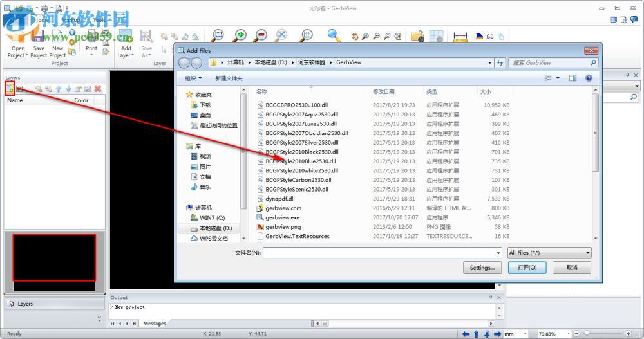Viewport: 644px width, 339px height.
Task: Zoom in with the green plus magnifier
Action: [x=240, y=36]
